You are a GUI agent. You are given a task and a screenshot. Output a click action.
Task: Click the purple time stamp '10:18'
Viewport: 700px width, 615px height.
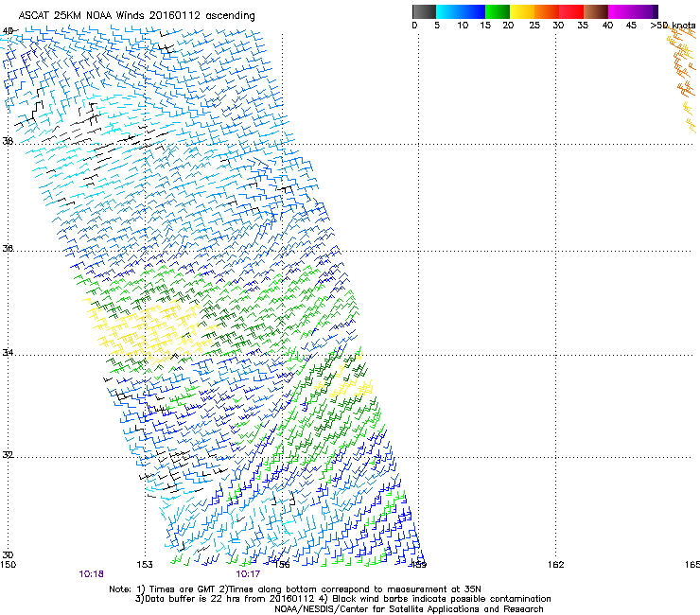point(91,574)
